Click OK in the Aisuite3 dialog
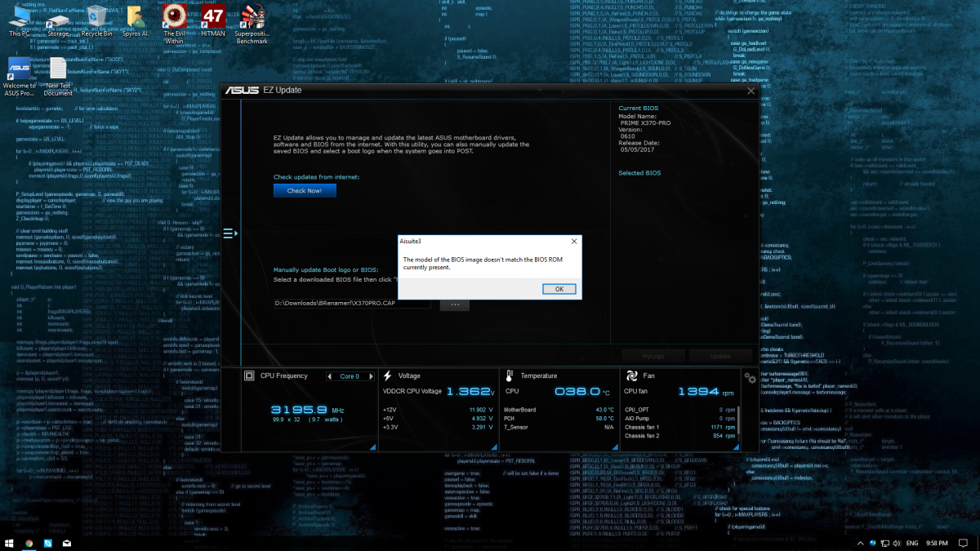 [559, 288]
